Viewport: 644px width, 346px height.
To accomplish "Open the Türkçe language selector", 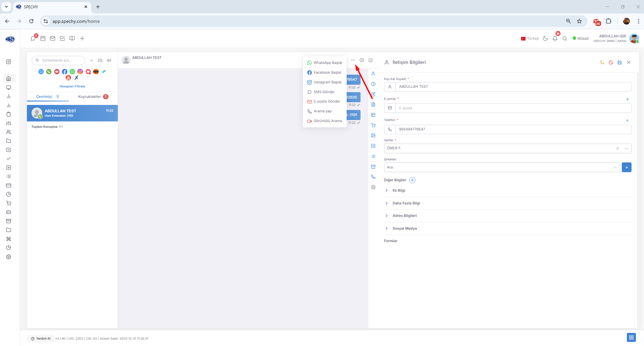I will coord(530,39).
